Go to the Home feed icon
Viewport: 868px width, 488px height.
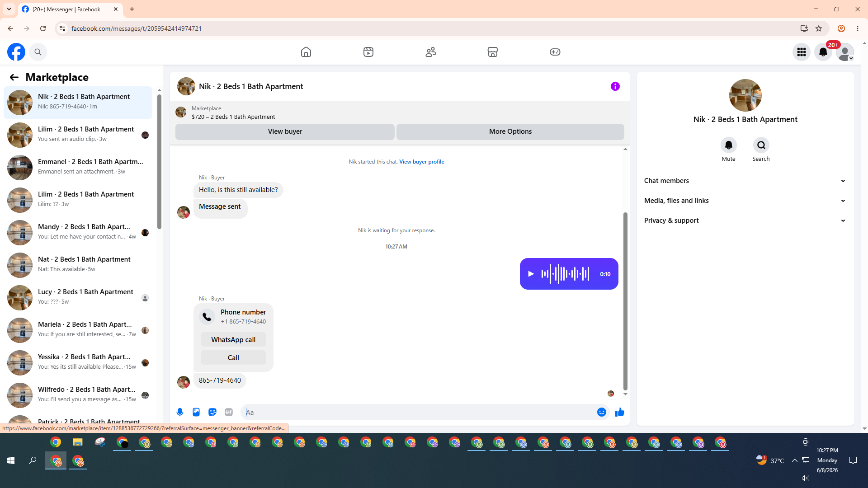click(306, 52)
